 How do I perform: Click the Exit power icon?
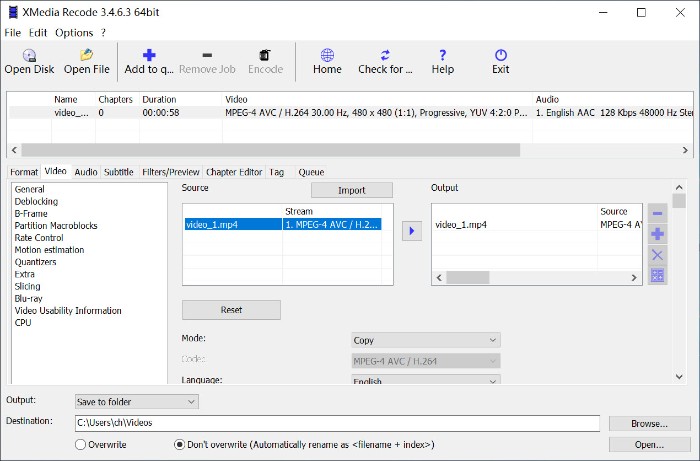tap(500, 55)
